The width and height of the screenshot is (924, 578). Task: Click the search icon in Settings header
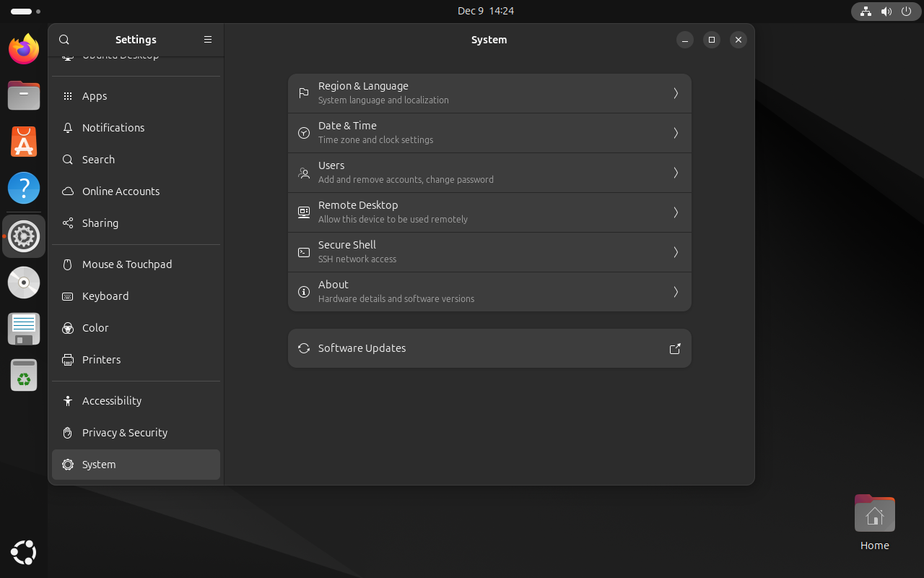(x=64, y=40)
